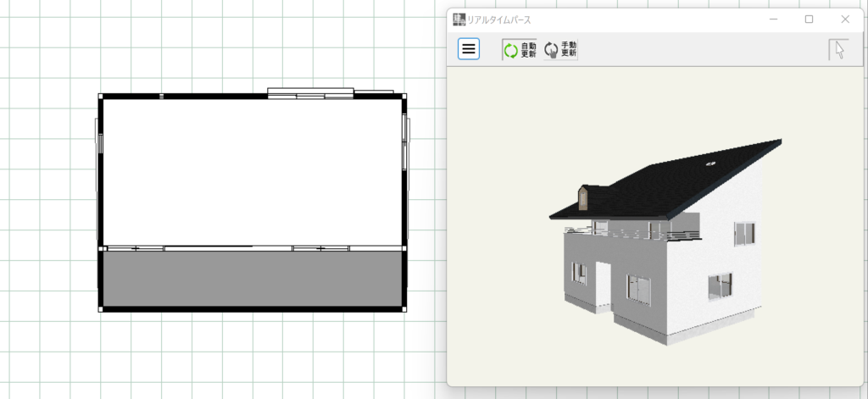Viewport: 868px width, 399px height.
Task: Close the リアルタイムパース window
Action: (x=844, y=19)
